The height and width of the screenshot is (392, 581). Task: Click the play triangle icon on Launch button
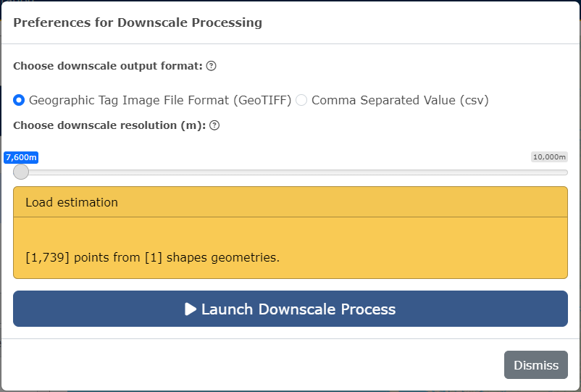tap(191, 309)
